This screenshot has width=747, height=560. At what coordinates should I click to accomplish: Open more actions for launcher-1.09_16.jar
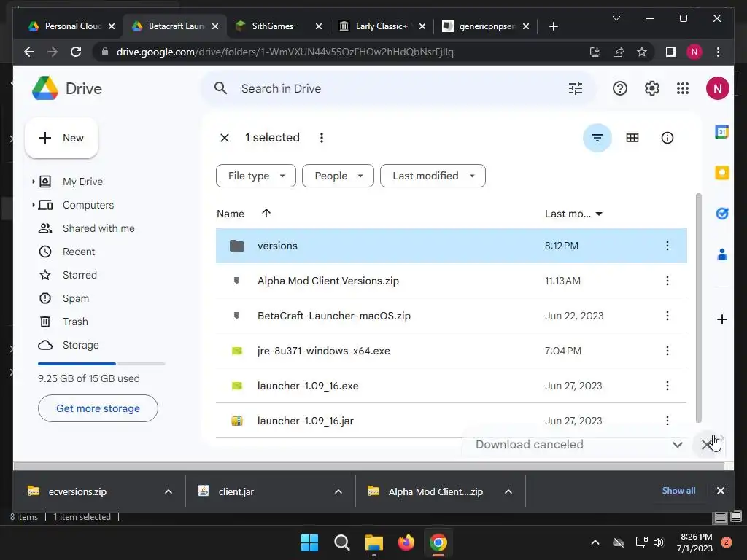[667, 421]
